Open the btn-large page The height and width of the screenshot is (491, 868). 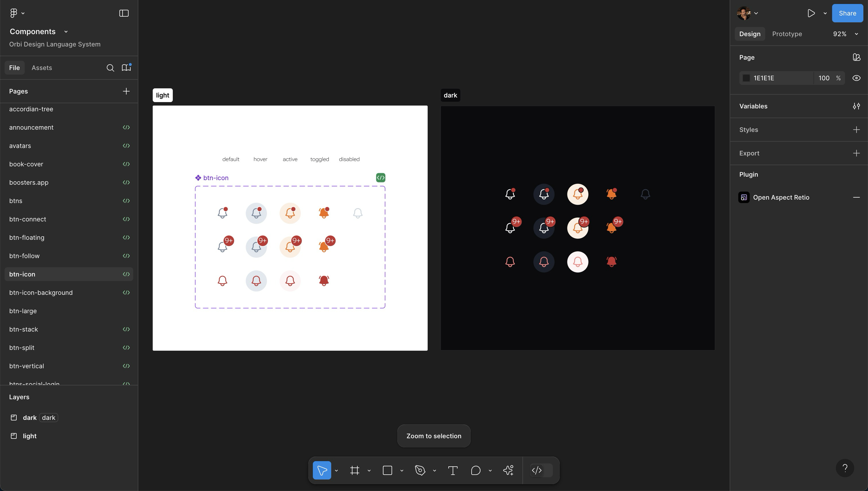click(x=69, y=311)
